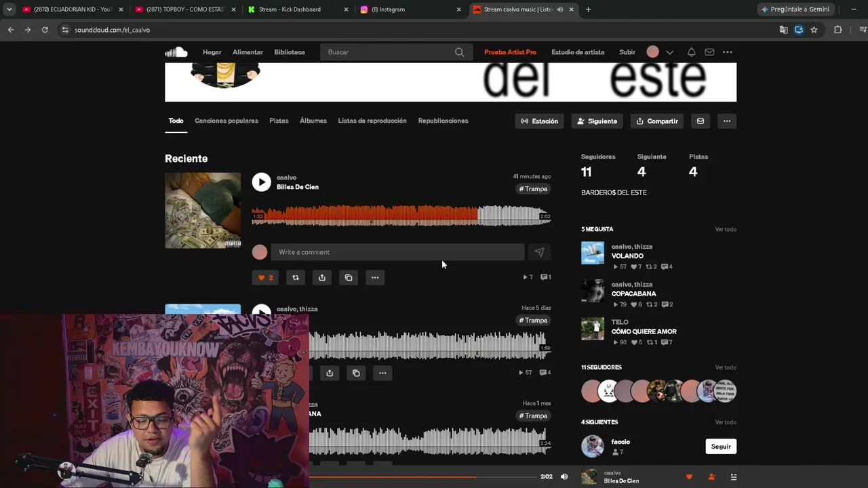
Task: Switch to the Pistas tab
Action: pyautogui.click(x=279, y=121)
